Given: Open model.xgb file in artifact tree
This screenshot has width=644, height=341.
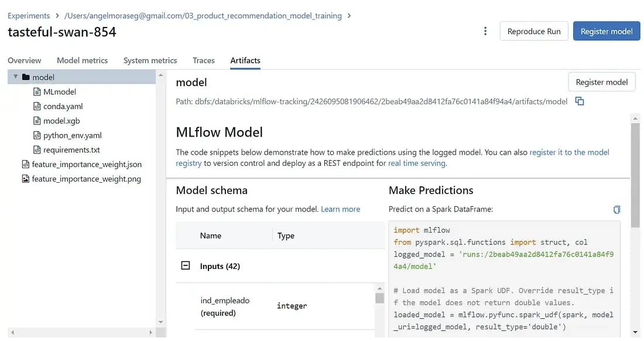Looking at the screenshot, I should (x=61, y=121).
